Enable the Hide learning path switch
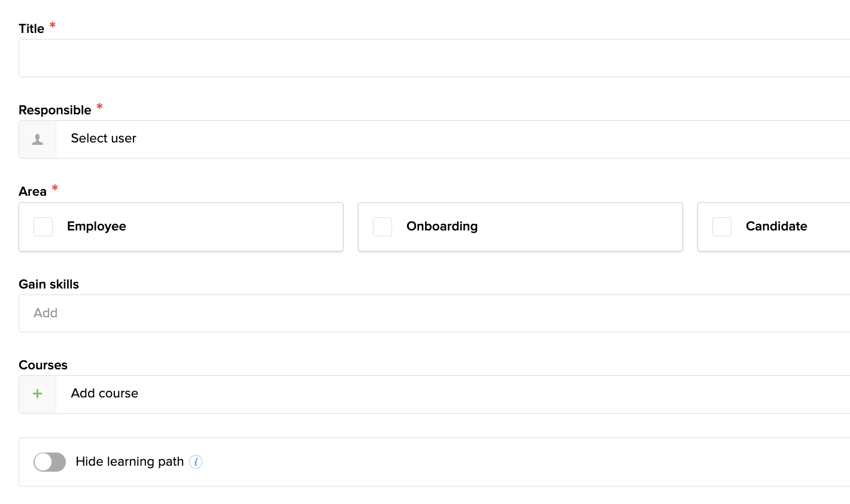This screenshot has width=850, height=504. 50,462
